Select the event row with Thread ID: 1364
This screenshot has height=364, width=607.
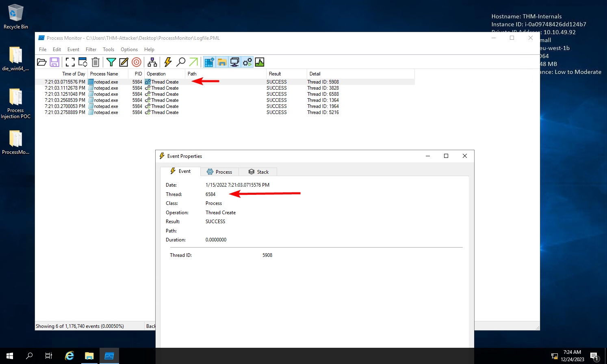click(225, 100)
